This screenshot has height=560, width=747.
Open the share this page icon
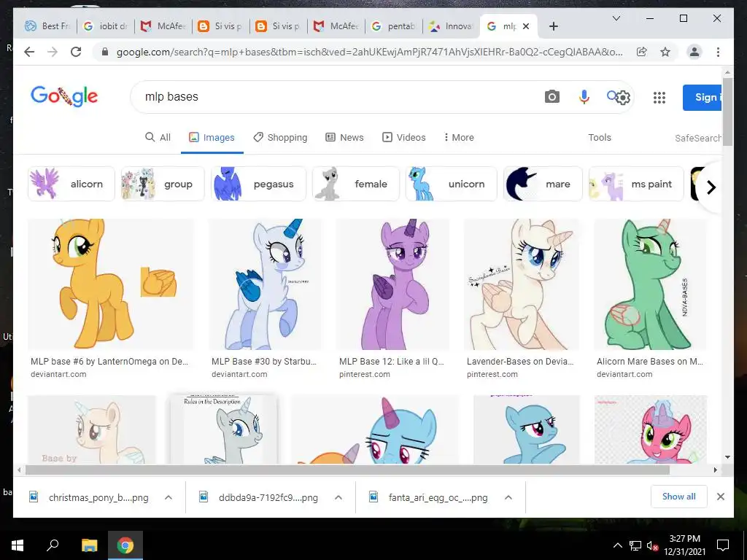(642, 52)
